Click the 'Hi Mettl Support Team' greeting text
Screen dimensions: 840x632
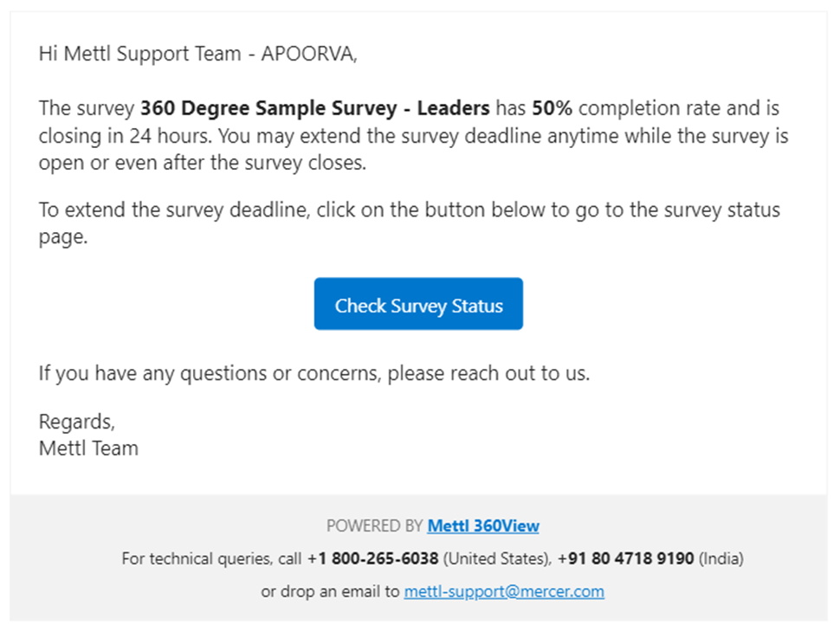pos(139,54)
